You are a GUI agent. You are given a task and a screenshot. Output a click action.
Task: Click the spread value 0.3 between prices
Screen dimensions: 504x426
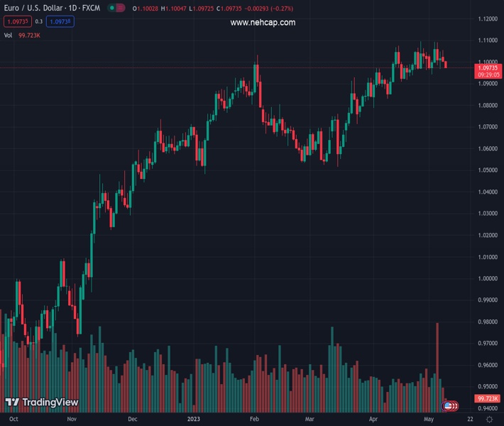pyautogui.click(x=39, y=21)
